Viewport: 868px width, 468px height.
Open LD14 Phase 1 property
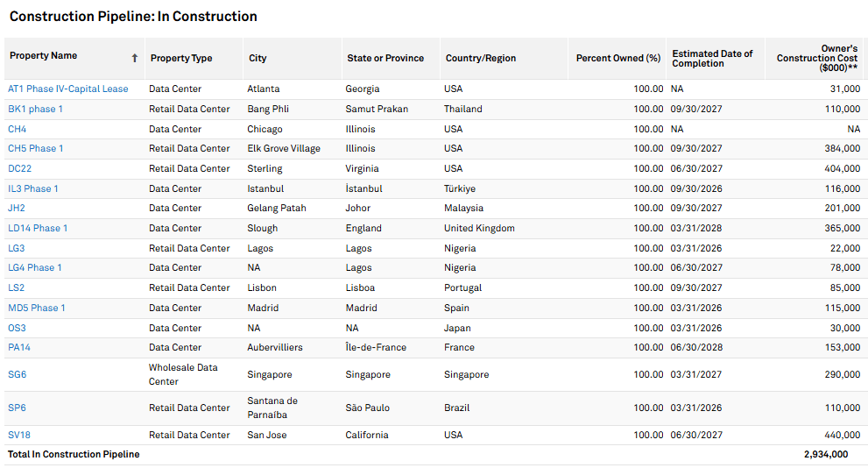(38, 228)
